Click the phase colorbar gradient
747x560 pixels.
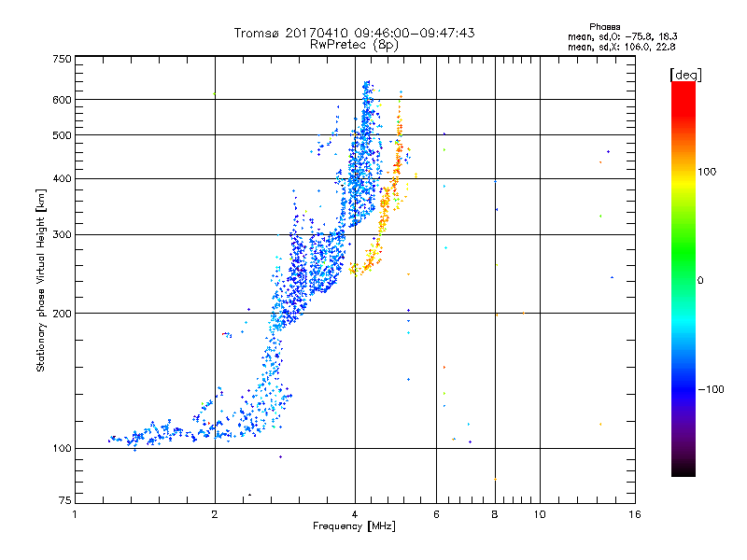click(684, 279)
